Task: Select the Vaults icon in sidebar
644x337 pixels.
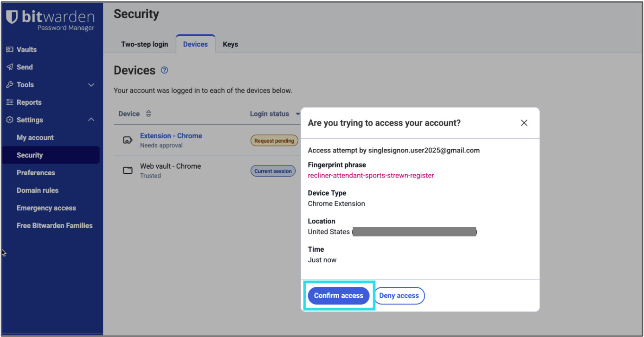Action: coord(10,49)
